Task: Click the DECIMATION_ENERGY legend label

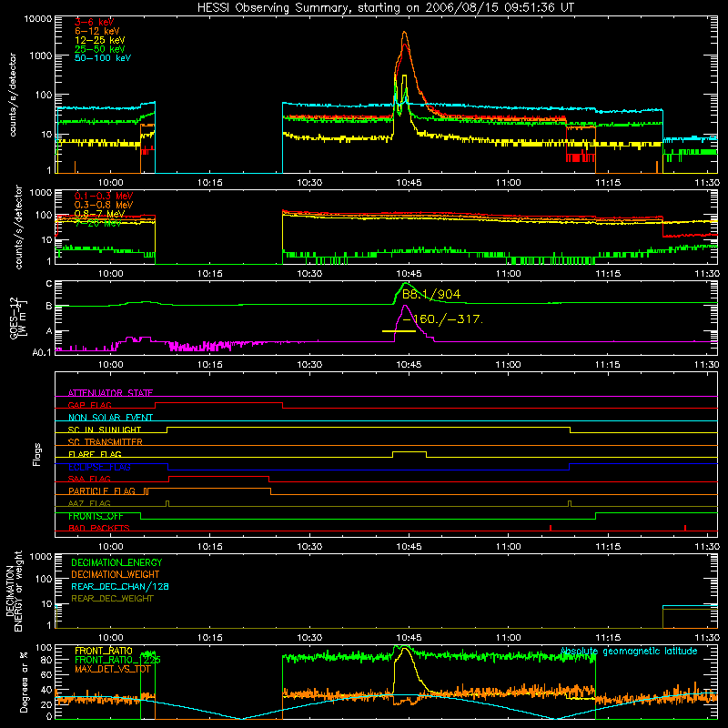Action: tap(116, 562)
